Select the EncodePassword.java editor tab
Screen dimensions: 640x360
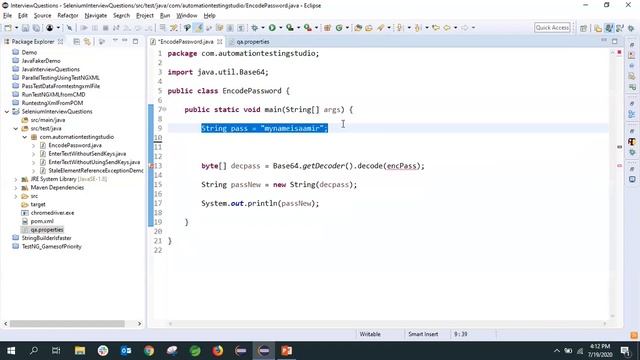tap(185, 42)
